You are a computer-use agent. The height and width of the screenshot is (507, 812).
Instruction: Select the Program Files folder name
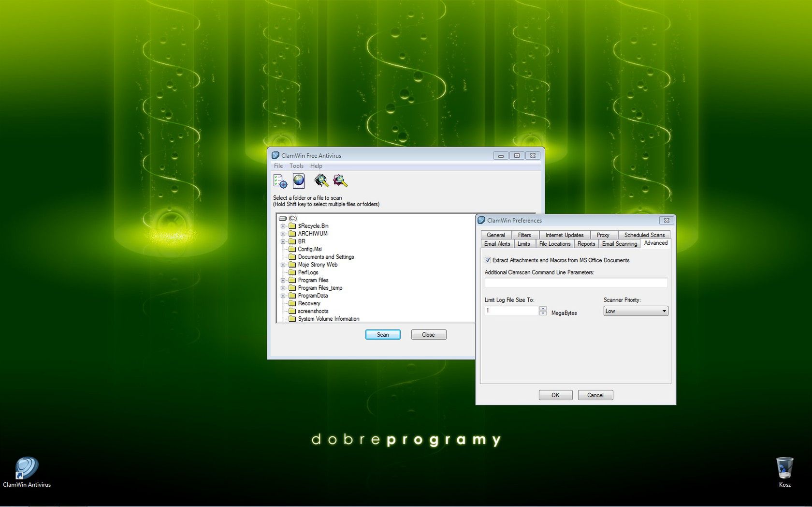pos(313,280)
